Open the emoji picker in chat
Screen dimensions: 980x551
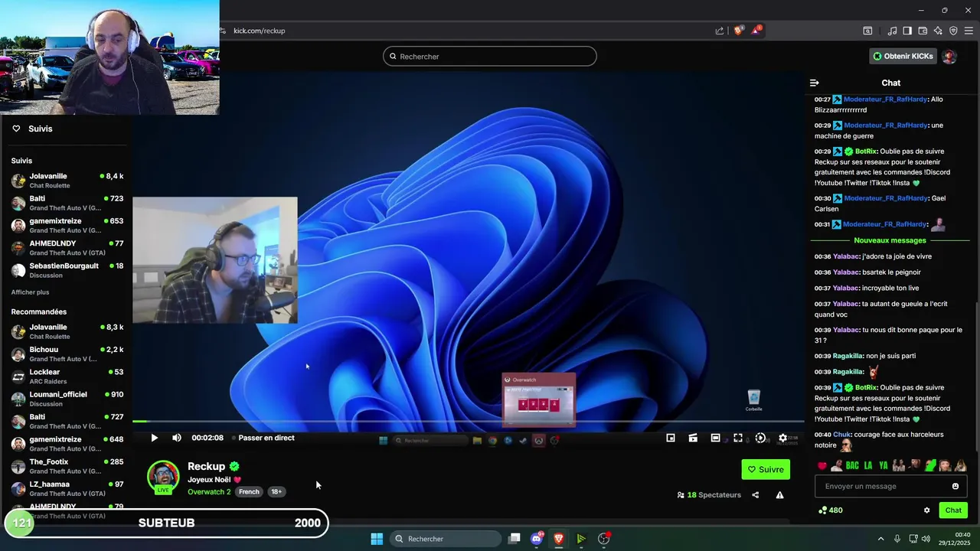(x=955, y=486)
